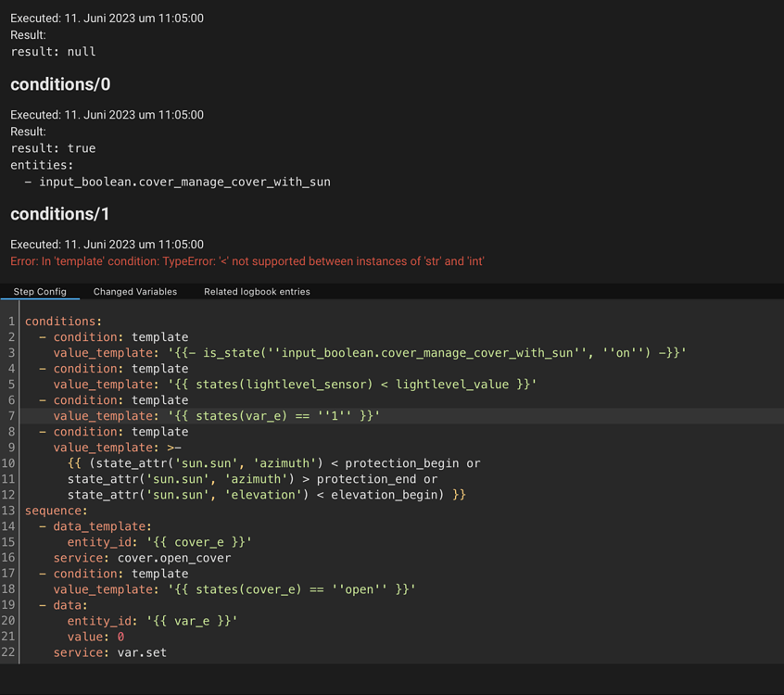The width and height of the screenshot is (784, 695).
Task: Click the conditions/1 heading
Action: [60, 214]
